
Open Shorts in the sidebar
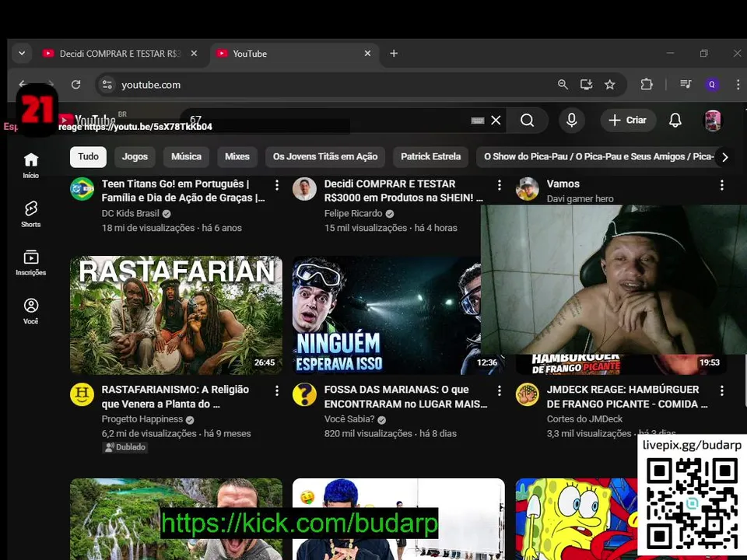(x=31, y=214)
